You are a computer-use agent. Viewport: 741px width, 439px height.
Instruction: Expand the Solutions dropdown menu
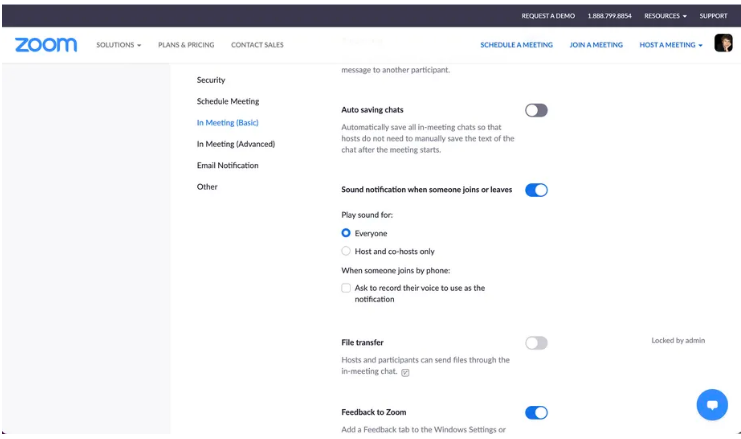tap(118, 45)
